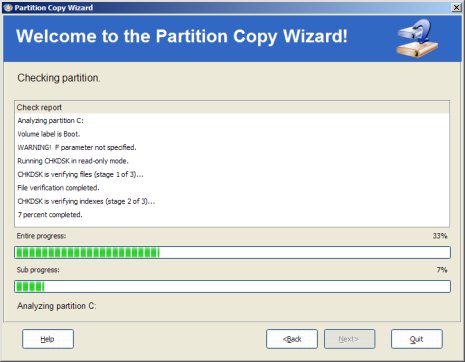Select the '7 percent completed.' line
The width and height of the screenshot is (465, 362).
click(x=50, y=215)
